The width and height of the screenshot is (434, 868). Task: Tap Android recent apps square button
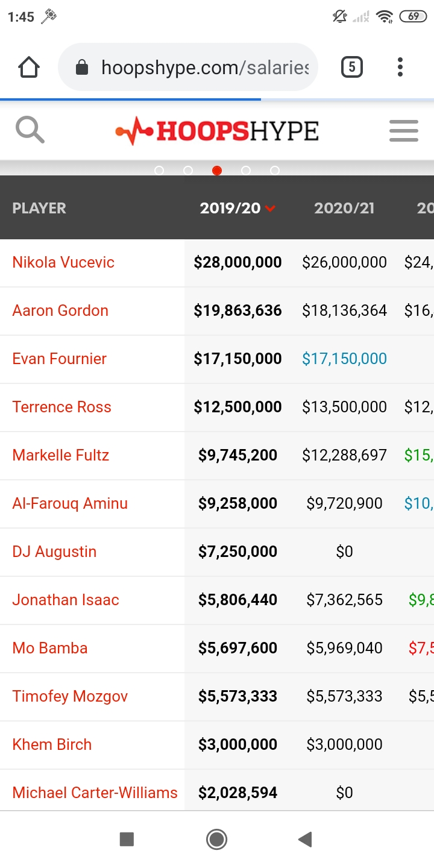click(127, 839)
